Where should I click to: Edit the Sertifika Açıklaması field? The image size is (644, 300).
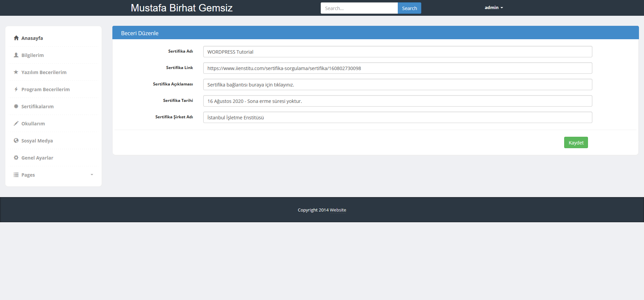397,84
